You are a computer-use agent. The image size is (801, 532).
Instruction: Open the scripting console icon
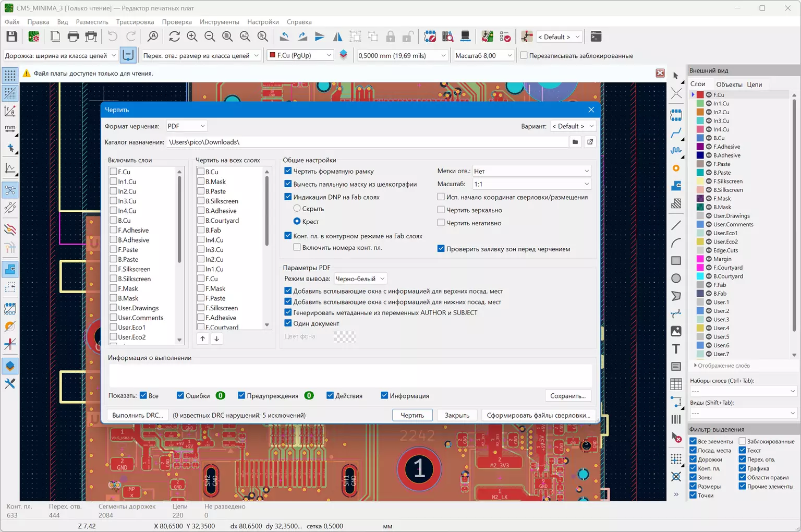pos(596,37)
